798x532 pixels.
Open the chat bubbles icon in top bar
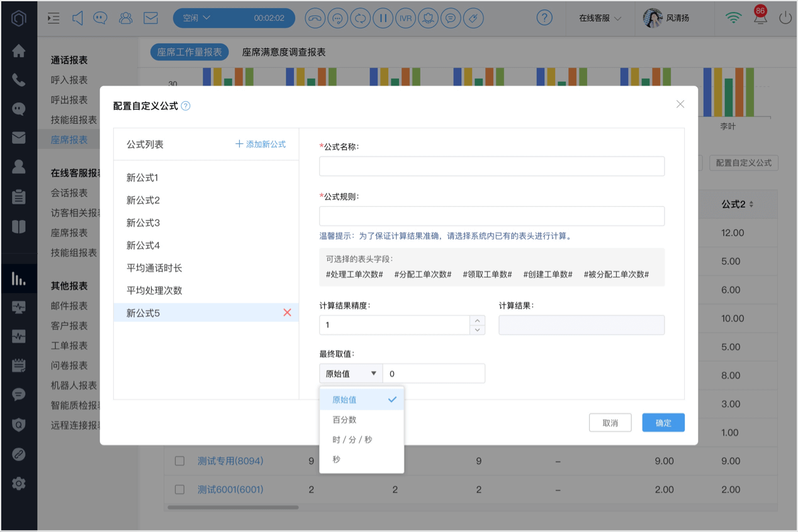click(100, 18)
